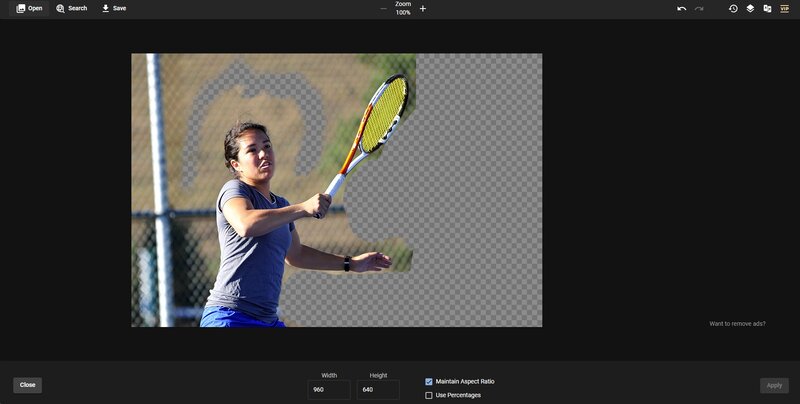Click the language translate icon
800x404 pixels.
767,9
